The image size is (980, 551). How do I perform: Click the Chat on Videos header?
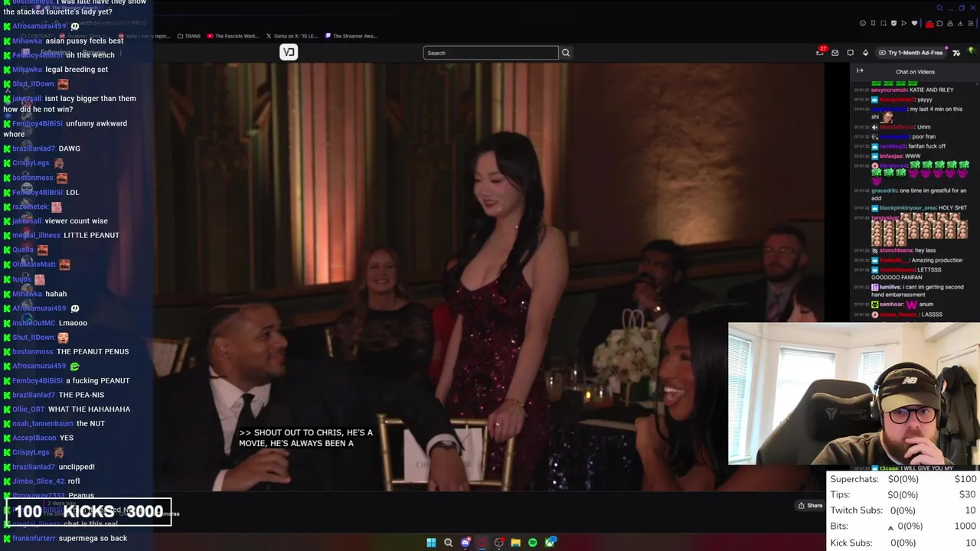coord(915,72)
